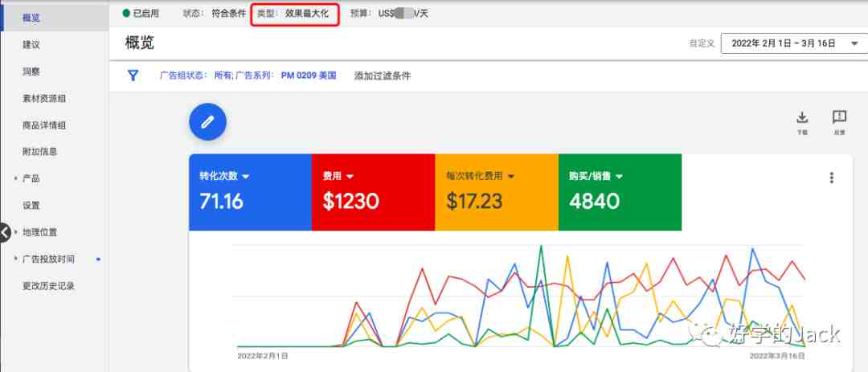This screenshot has width=868, height=372.
Task: Select the red $1230 cost card
Action: pos(373,192)
